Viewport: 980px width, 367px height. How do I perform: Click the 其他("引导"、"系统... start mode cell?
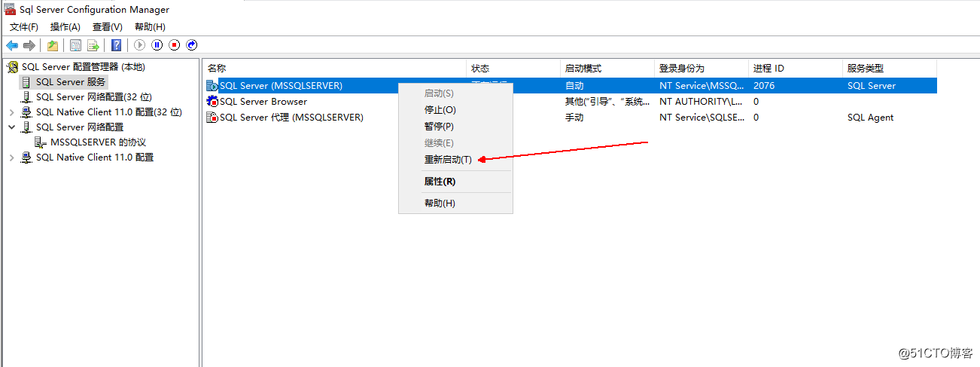tap(607, 102)
